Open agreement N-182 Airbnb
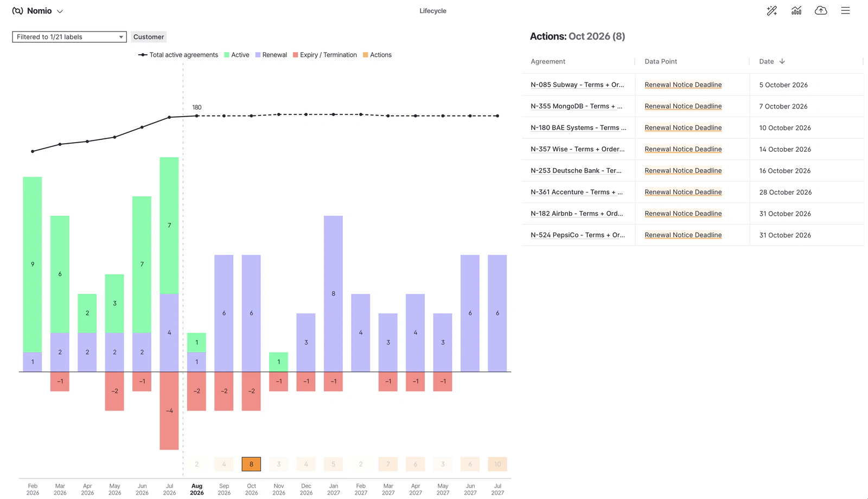868x499 pixels. coord(577,214)
